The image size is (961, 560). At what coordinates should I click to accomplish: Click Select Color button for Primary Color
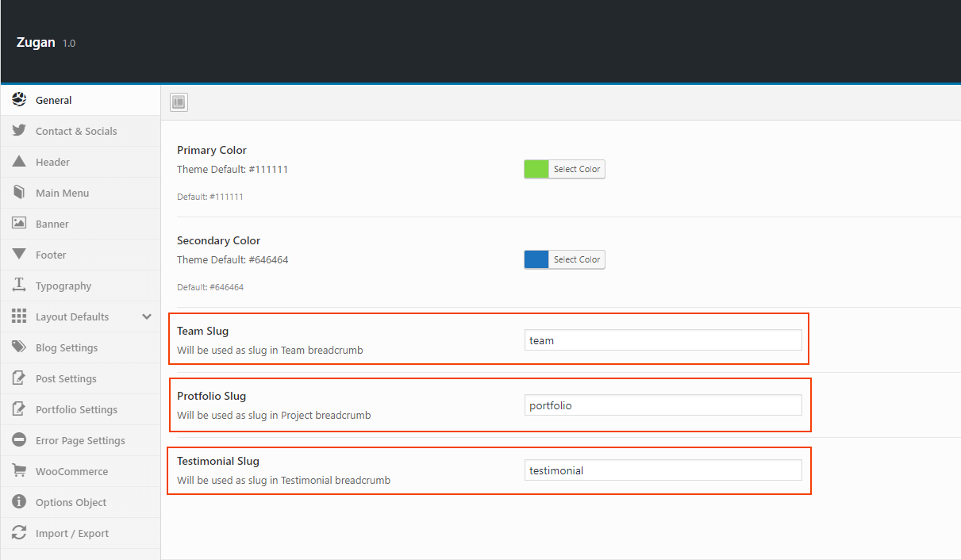[x=577, y=169]
